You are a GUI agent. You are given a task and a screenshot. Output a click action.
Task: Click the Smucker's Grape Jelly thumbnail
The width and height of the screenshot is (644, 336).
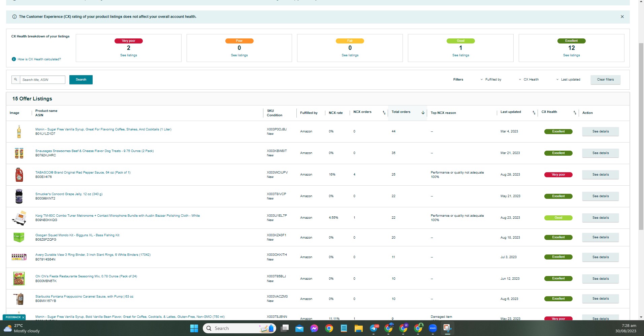pyautogui.click(x=19, y=196)
